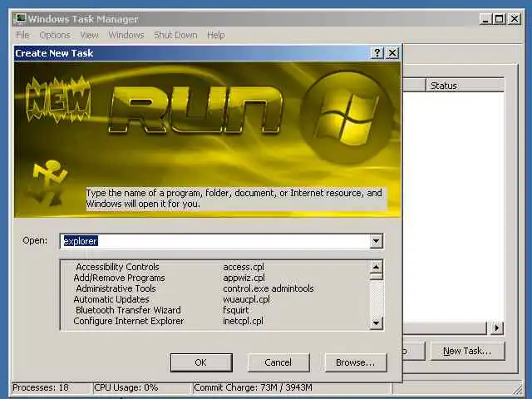Select the Administrative Tools entry
Image resolution: width=532 pixels, height=399 pixels.
click(x=116, y=288)
